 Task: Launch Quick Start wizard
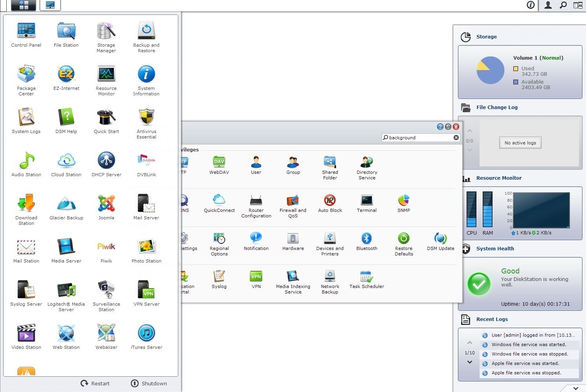[106, 121]
